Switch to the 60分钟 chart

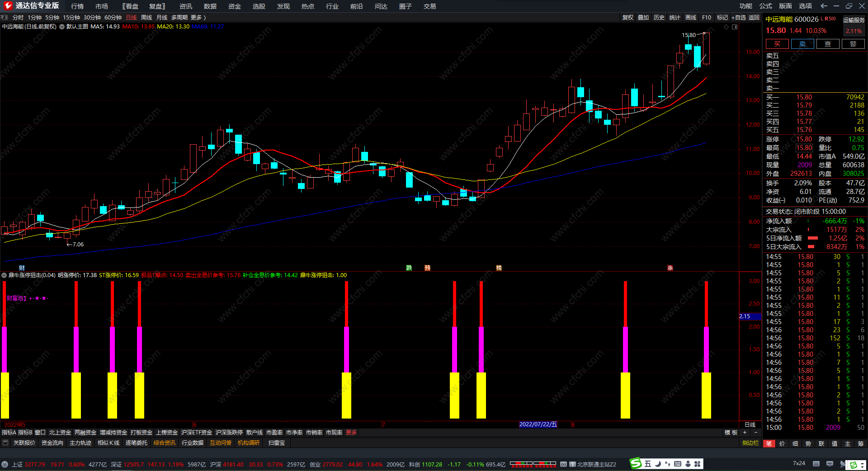click(x=113, y=18)
